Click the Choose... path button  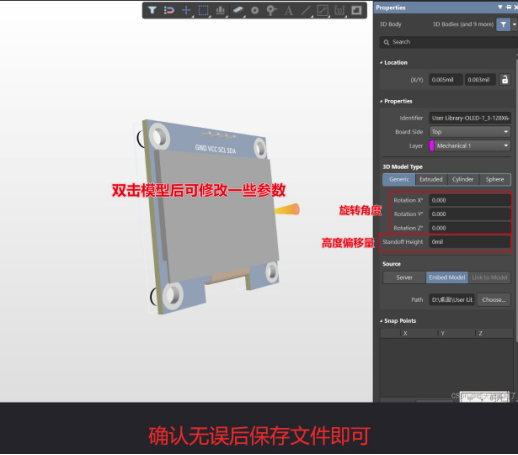pos(494,300)
